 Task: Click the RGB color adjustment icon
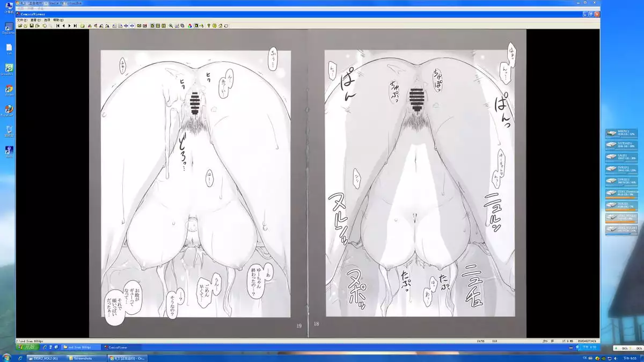click(x=189, y=25)
